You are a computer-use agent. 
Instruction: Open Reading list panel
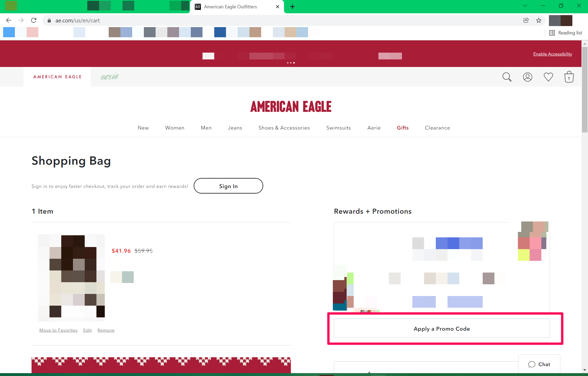566,33
